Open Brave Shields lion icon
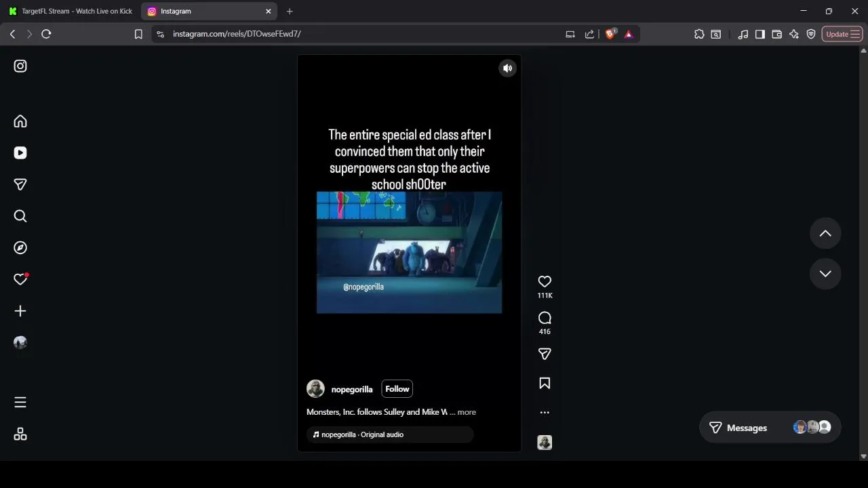The image size is (868, 488). (x=610, y=34)
